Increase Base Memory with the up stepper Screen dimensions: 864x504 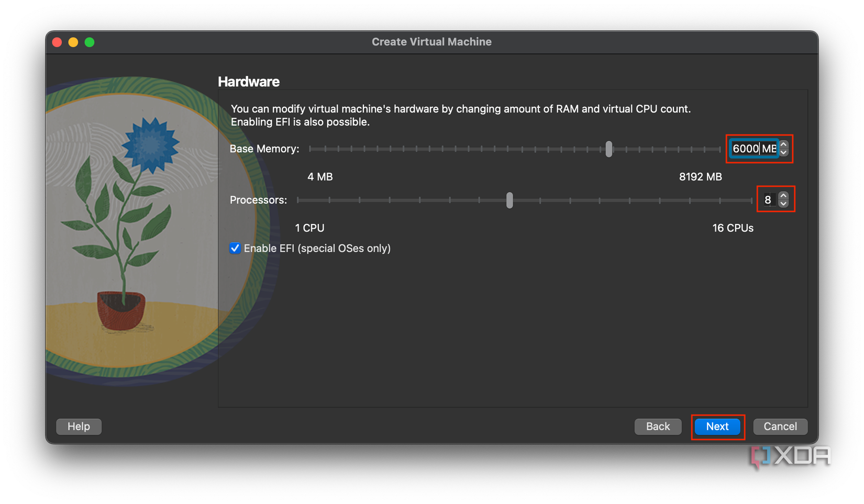(783, 145)
